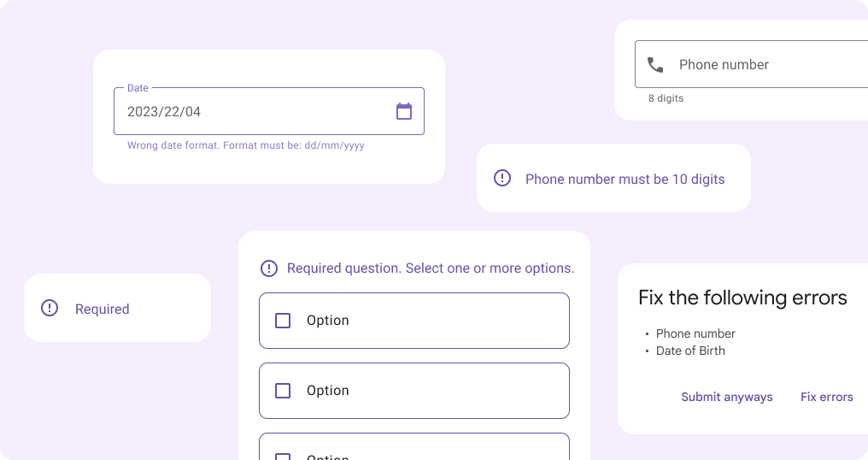The image size is (868, 460).
Task: Tick the first Option checkbox
Action: pyautogui.click(x=283, y=321)
